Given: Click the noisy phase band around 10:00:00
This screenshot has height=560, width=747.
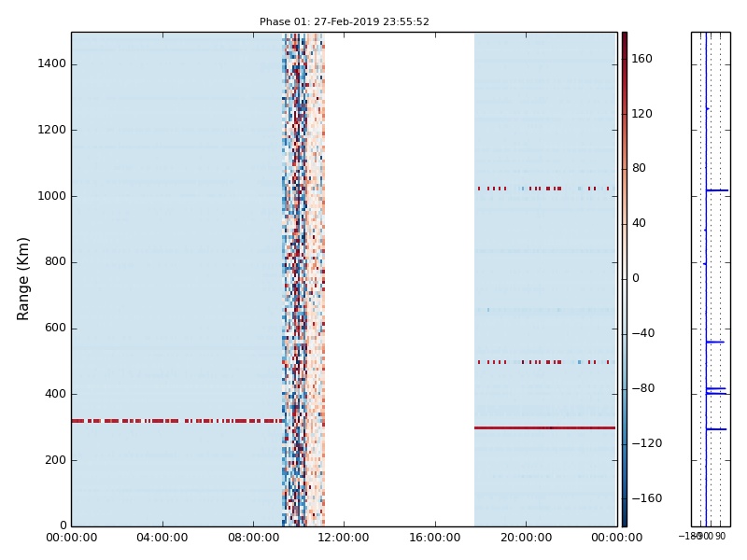Looking at the screenshot, I should pos(303,279).
